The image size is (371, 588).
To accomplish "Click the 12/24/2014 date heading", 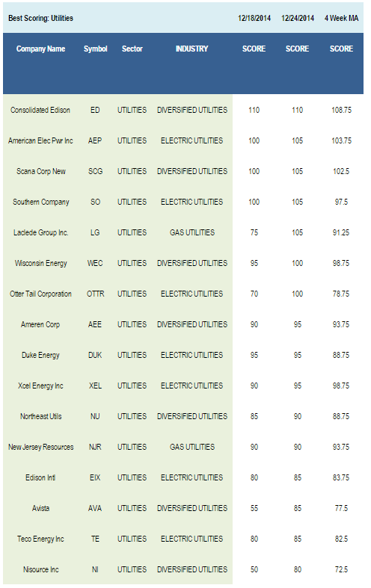I will (298, 18).
